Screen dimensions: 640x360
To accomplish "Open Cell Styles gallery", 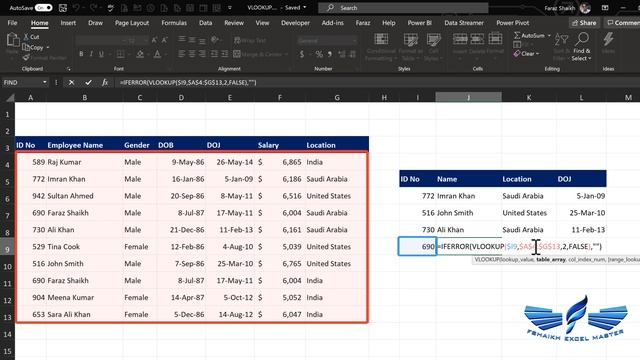I will [433, 47].
